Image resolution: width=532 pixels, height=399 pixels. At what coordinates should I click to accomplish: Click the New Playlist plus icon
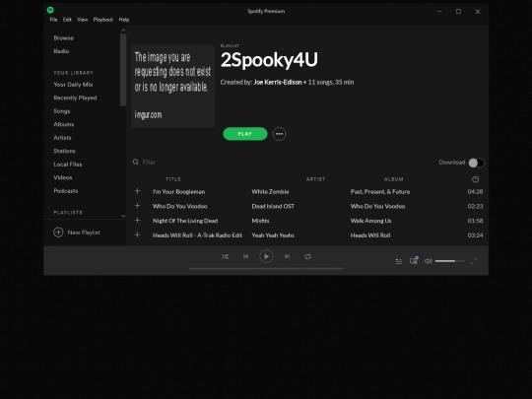click(58, 233)
